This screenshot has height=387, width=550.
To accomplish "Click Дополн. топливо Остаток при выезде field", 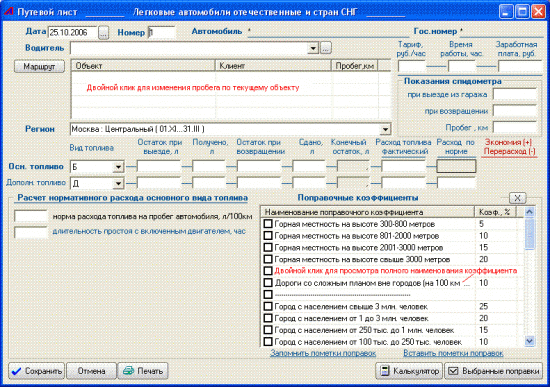I will click(x=159, y=182).
